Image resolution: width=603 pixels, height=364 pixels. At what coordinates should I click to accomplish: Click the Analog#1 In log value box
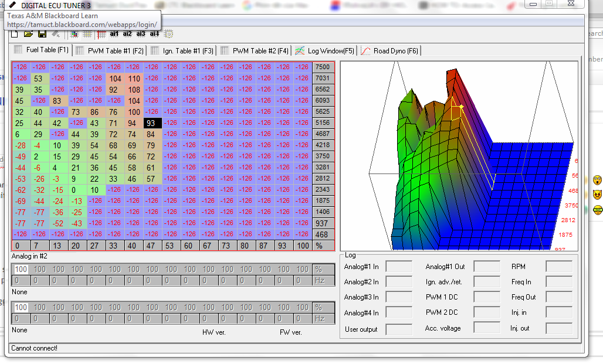(x=399, y=267)
